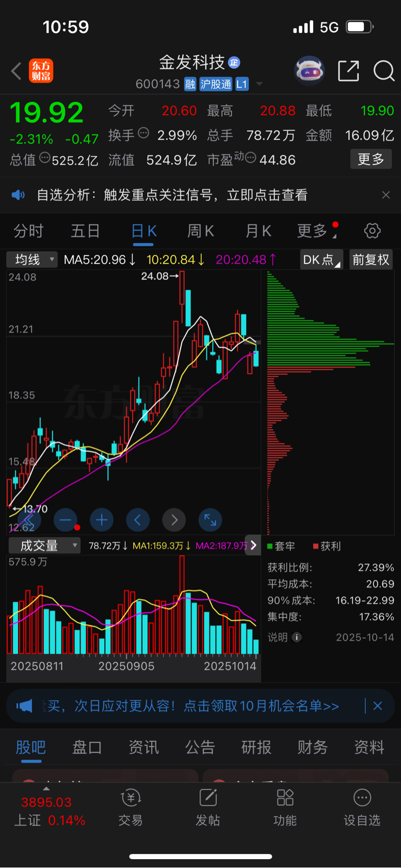The image size is (401, 868).
Task: Select the 股吧 tab
Action: 31,747
